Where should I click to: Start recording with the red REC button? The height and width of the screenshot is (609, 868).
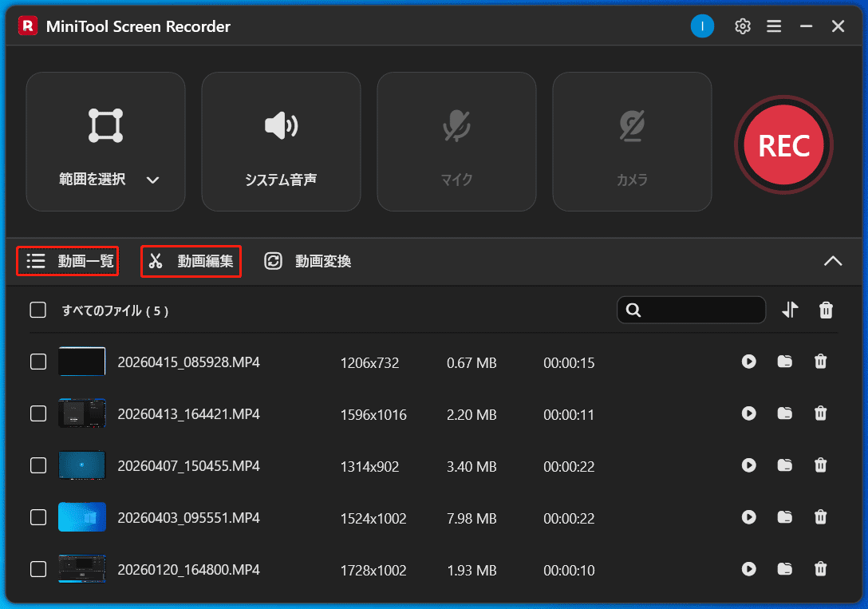coord(783,145)
